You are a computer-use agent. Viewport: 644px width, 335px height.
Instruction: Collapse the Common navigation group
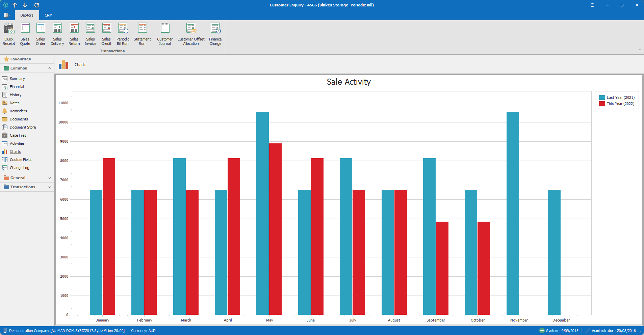coord(50,68)
